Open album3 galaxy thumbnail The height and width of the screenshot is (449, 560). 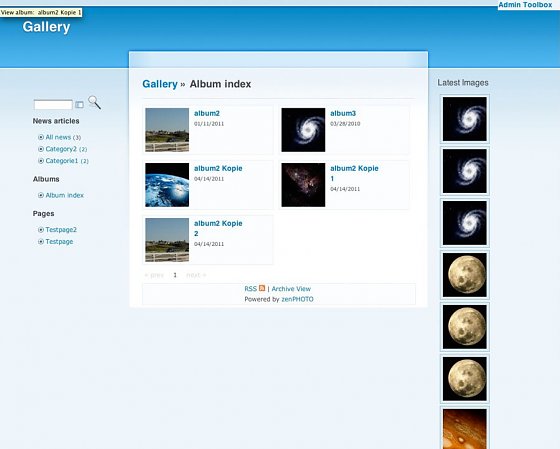coord(303,130)
